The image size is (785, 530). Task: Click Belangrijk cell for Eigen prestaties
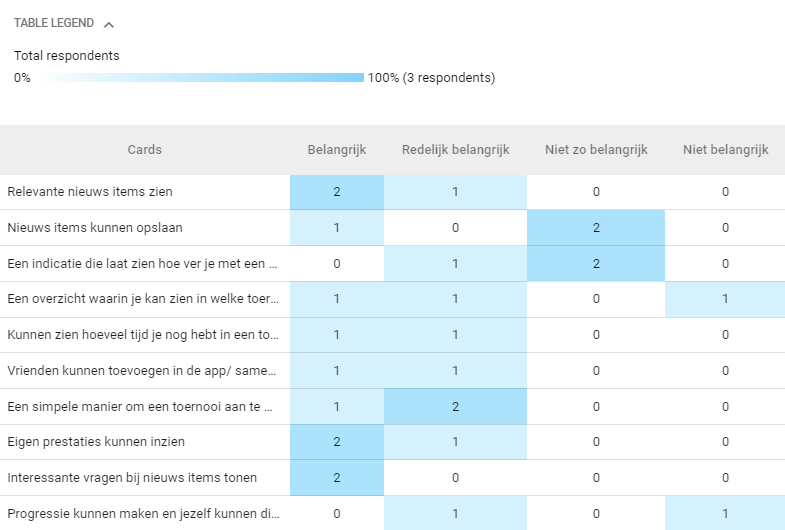(x=337, y=442)
